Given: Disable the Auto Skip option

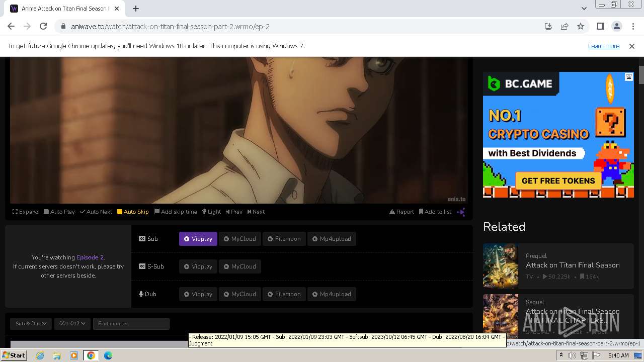Looking at the screenshot, I should [x=133, y=212].
